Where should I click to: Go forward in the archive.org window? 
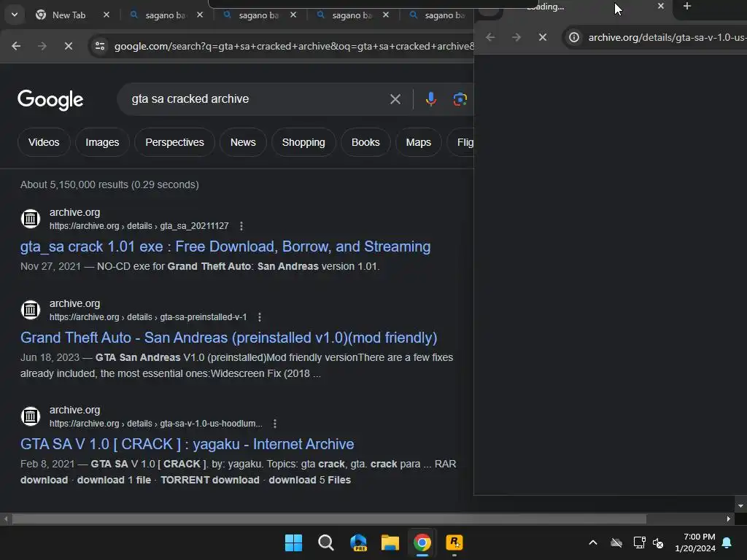[x=516, y=37]
